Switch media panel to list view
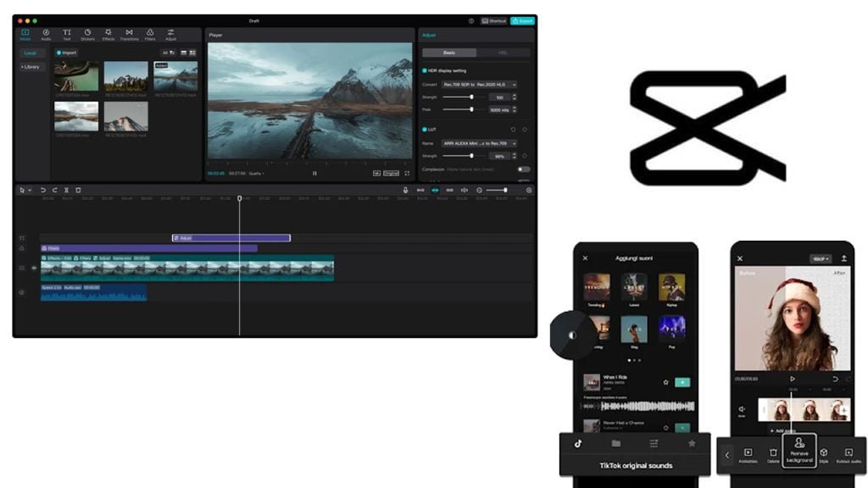Viewport: 868px width, 488px height. pyautogui.click(x=184, y=53)
